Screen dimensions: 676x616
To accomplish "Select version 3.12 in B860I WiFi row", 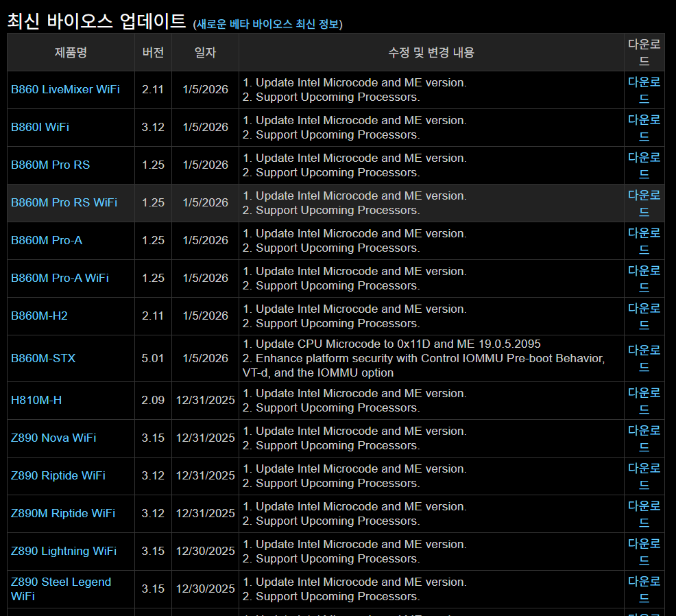I will (x=153, y=128).
